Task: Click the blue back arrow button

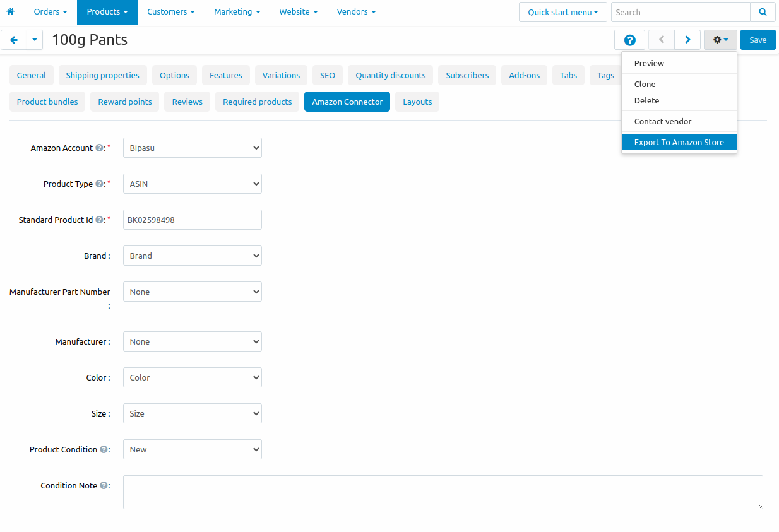Action: coord(14,40)
